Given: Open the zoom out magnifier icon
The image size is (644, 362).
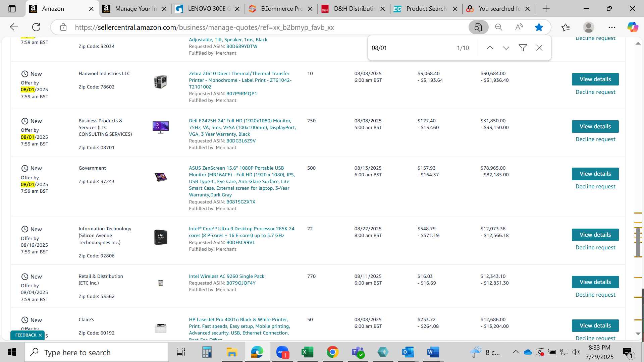Looking at the screenshot, I should [499, 27].
